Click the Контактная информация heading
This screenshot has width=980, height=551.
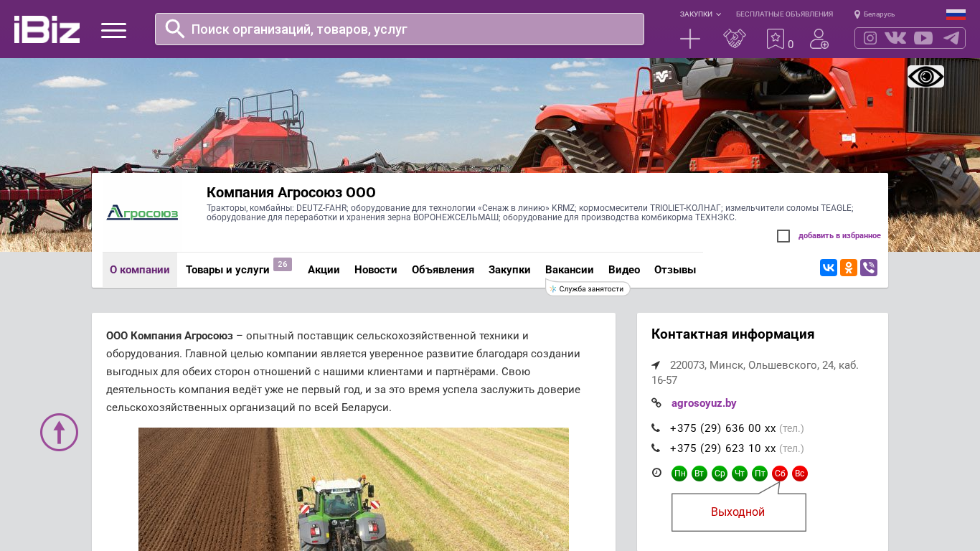[733, 334]
